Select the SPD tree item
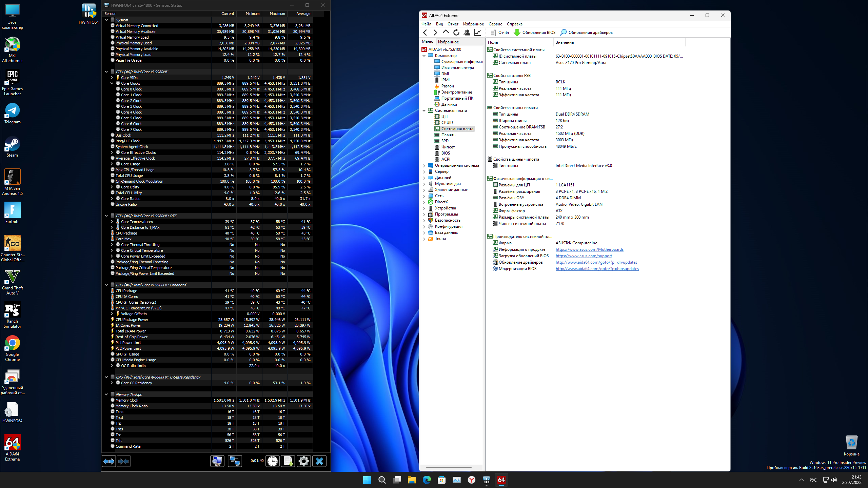 point(445,141)
